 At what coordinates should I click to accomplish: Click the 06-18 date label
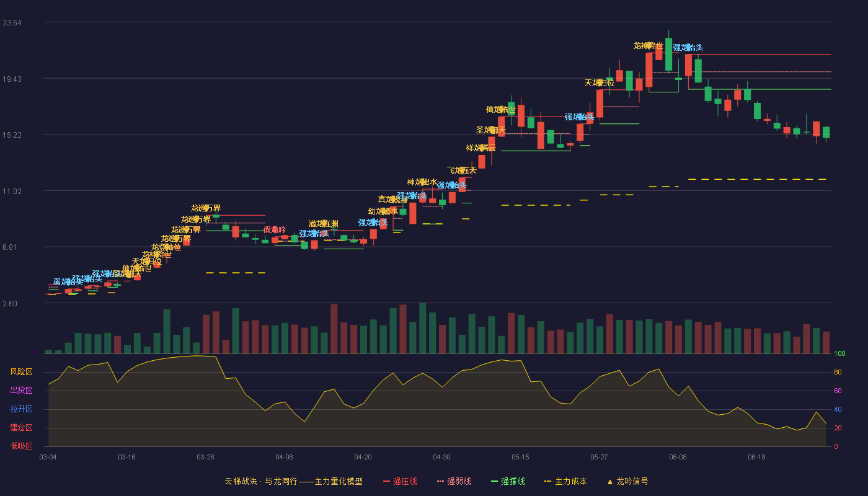click(756, 457)
